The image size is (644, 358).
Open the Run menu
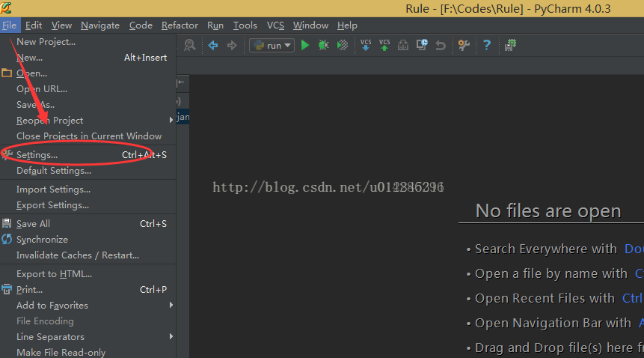coord(215,25)
